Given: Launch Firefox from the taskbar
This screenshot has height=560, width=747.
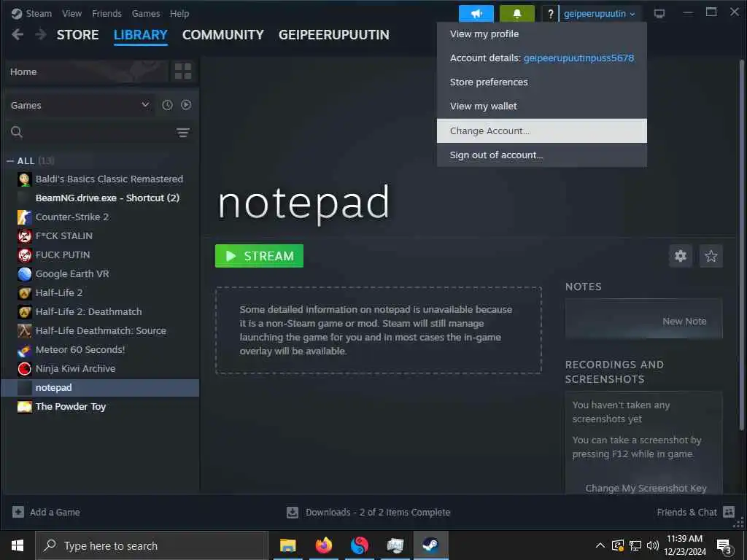Looking at the screenshot, I should 323,545.
